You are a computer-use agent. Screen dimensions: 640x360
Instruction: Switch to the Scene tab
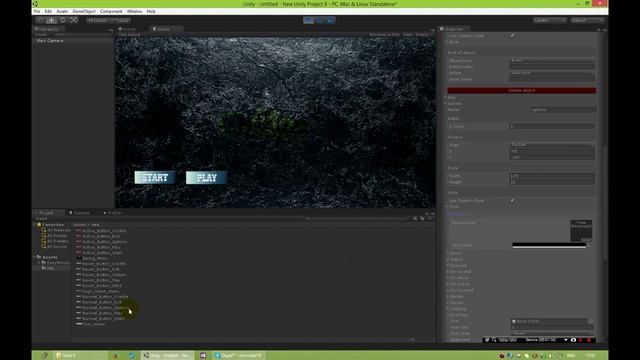(x=128, y=29)
